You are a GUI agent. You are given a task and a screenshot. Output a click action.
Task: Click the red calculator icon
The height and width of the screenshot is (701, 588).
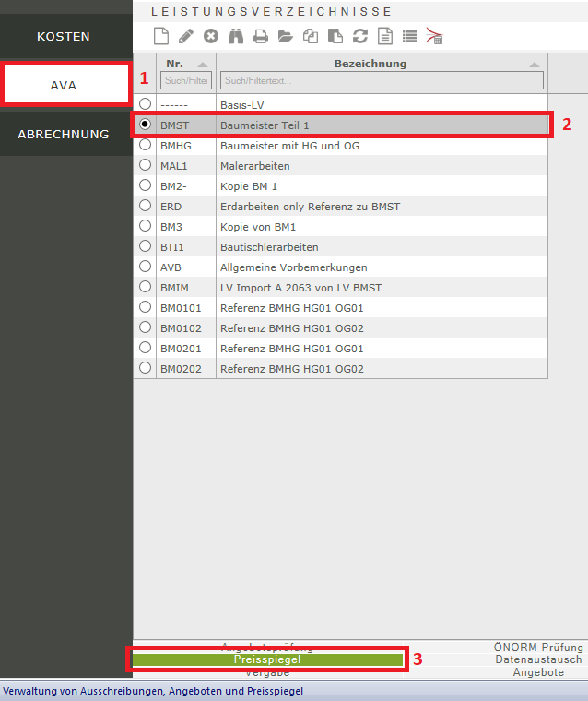pos(435,37)
